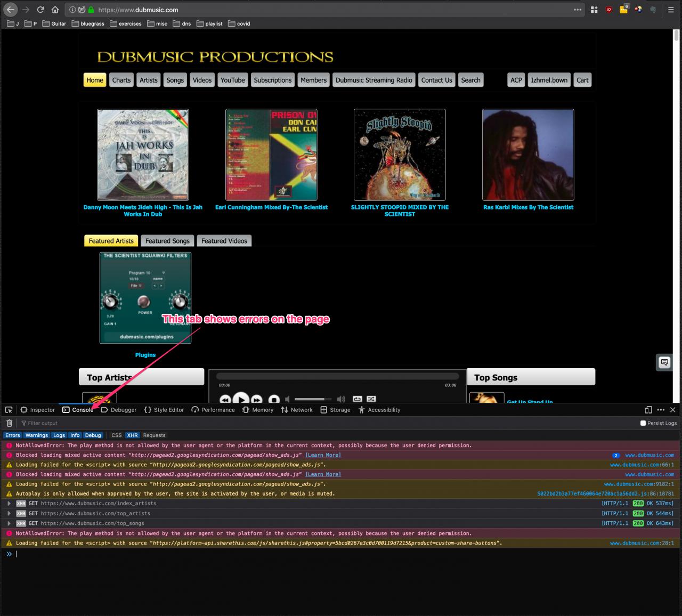Click the shuffle icon in the player
This screenshot has height=616, width=682.
tap(371, 399)
